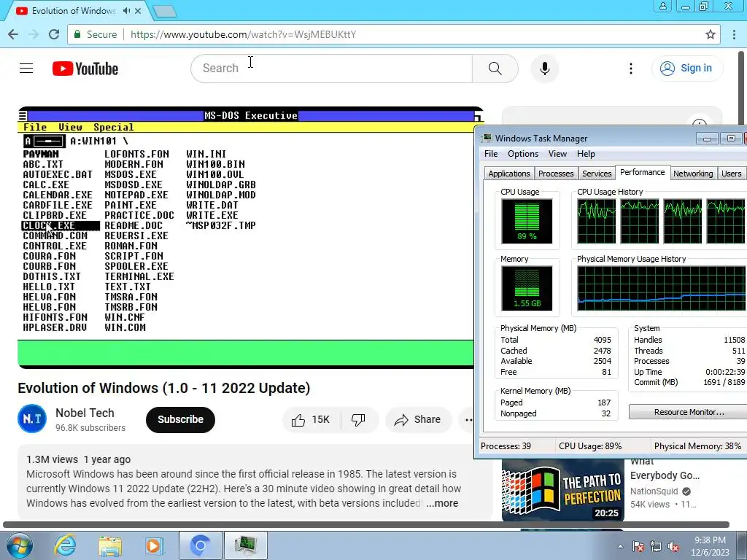Mute the tab via the speaker icon

pos(126,10)
